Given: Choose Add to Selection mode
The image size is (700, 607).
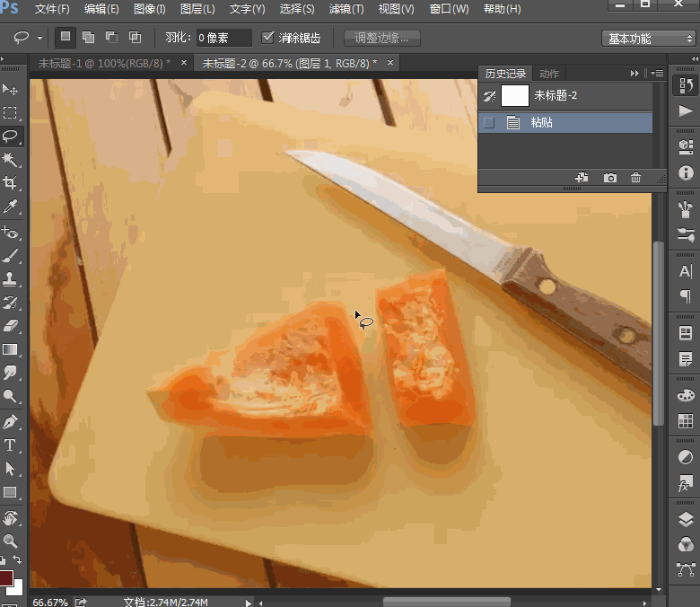Looking at the screenshot, I should [x=88, y=38].
